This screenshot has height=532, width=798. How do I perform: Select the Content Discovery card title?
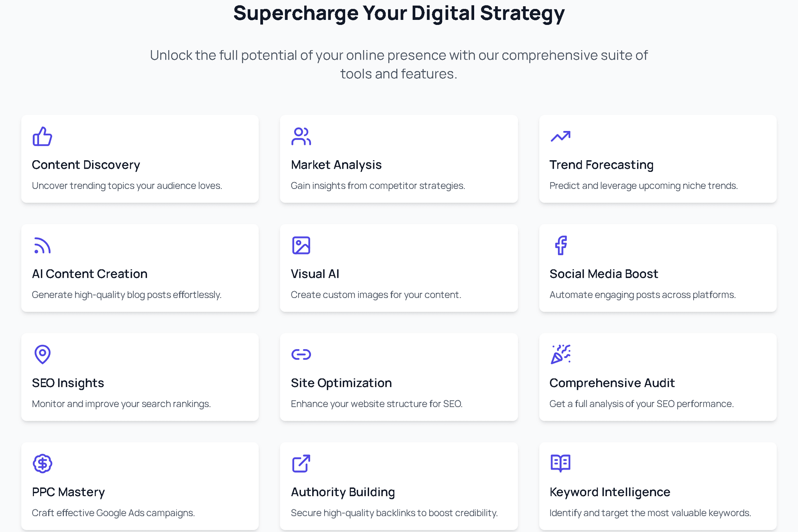pyautogui.click(x=86, y=165)
